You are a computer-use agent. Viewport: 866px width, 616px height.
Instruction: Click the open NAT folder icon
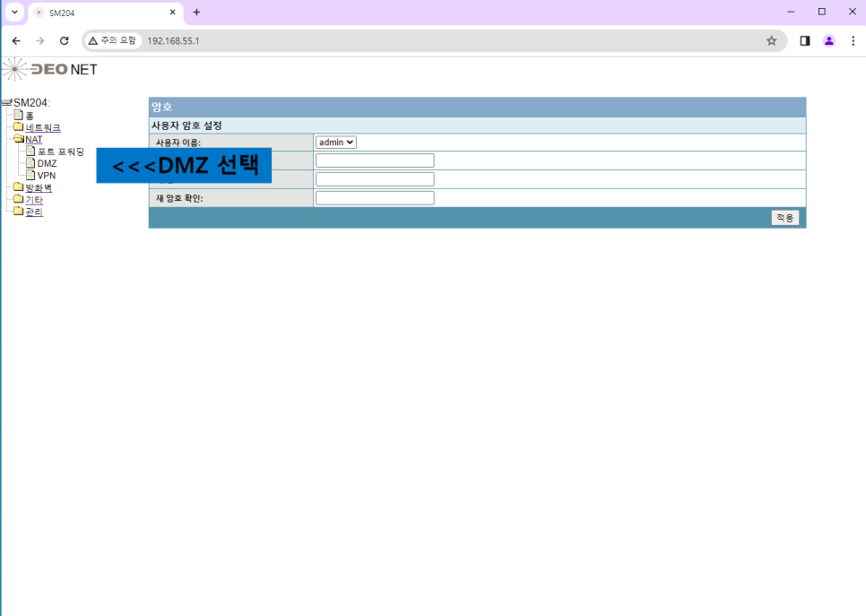tap(19, 139)
